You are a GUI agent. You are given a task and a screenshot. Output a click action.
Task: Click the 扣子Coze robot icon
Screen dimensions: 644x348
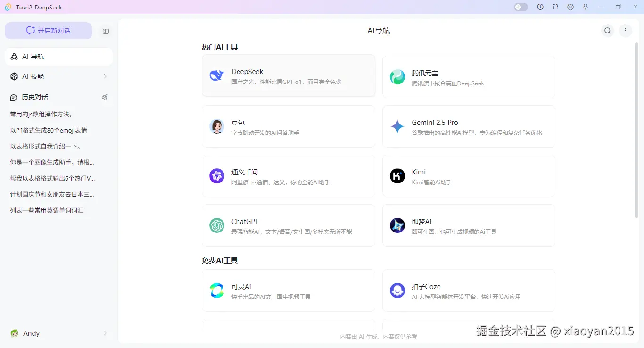(397, 290)
